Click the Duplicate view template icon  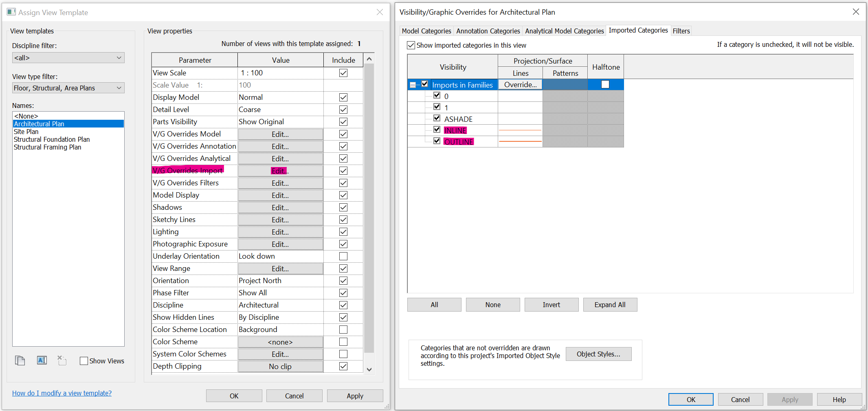pos(20,360)
